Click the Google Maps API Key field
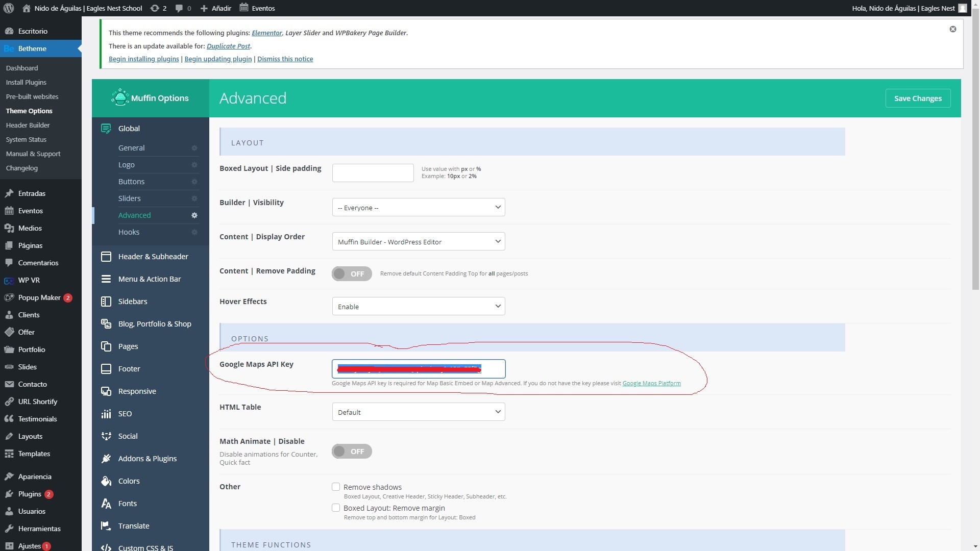 click(x=419, y=369)
